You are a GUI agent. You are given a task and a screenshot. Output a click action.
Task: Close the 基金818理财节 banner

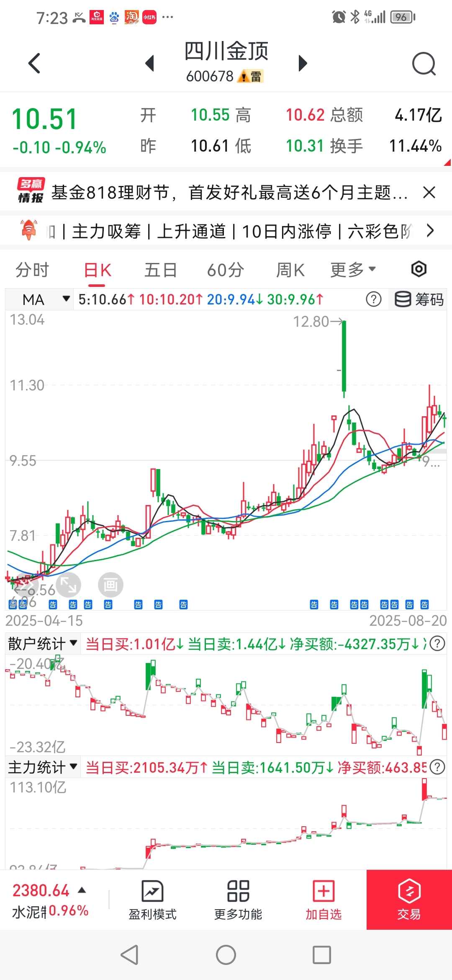tap(429, 193)
